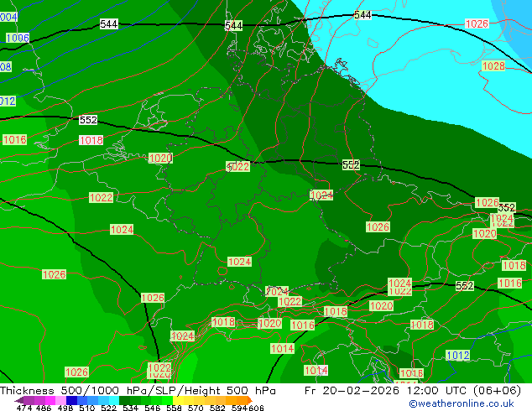Click the orange arrow tip ending the legend
The height and width of the screenshot is (411, 532).
250,400
